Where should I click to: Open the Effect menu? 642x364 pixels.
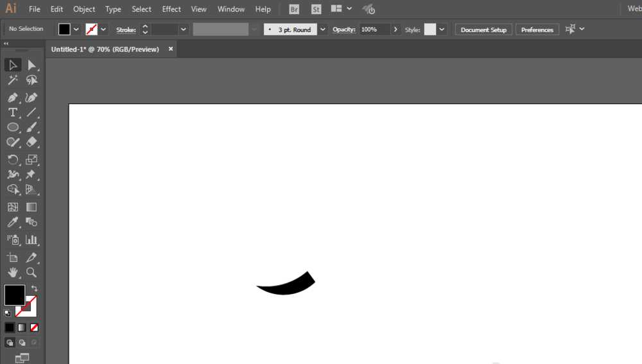pyautogui.click(x=171, y=9)
